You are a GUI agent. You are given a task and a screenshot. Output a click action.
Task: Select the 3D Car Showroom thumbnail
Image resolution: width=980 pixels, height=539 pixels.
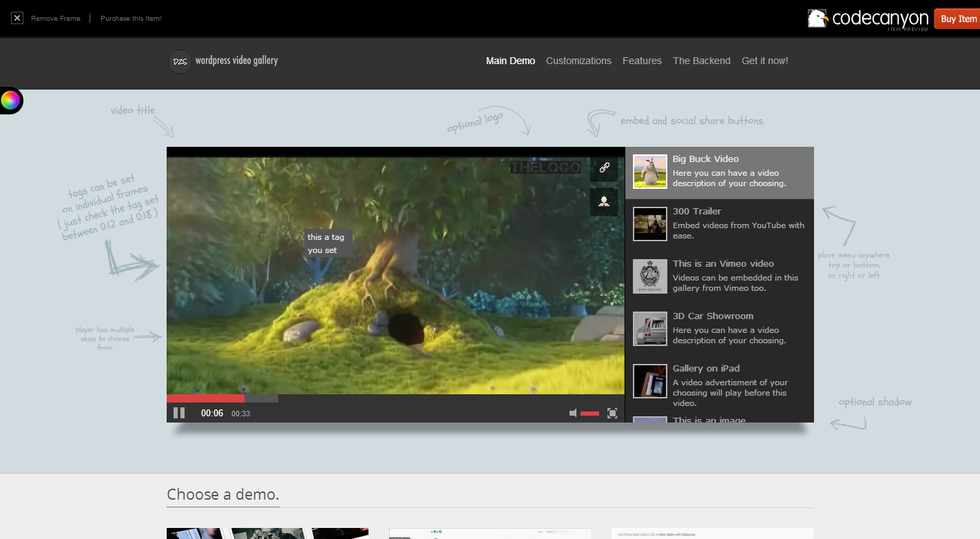650,329
